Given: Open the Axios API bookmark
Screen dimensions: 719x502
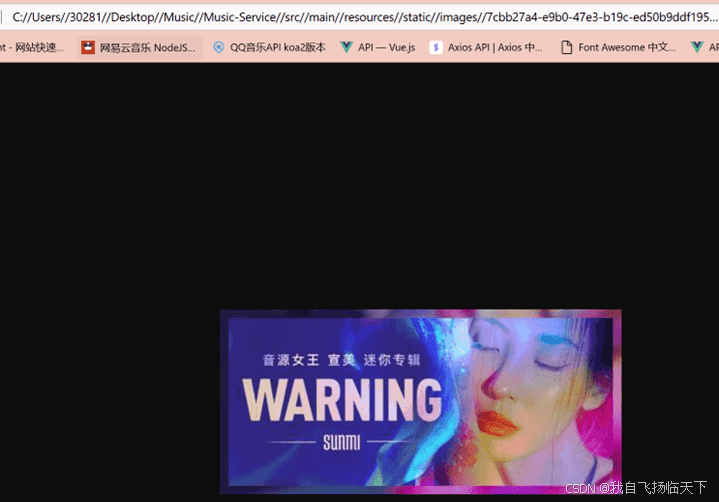Looking at the screenshot, I should [x=487, y=47].
